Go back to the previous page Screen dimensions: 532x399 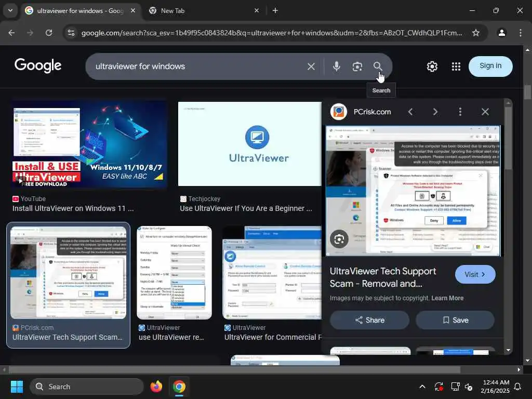[11, 33]
